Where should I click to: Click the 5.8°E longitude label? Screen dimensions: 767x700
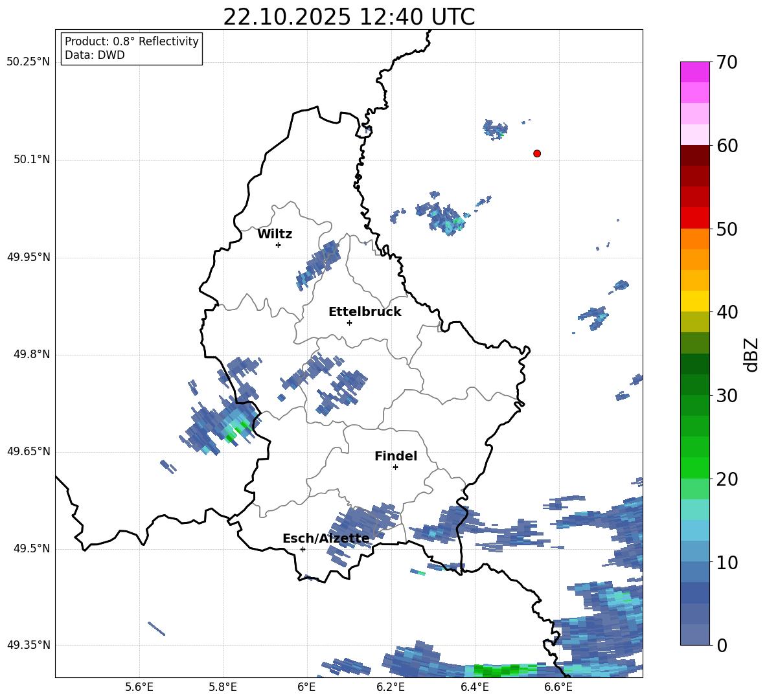pos(223,687)
